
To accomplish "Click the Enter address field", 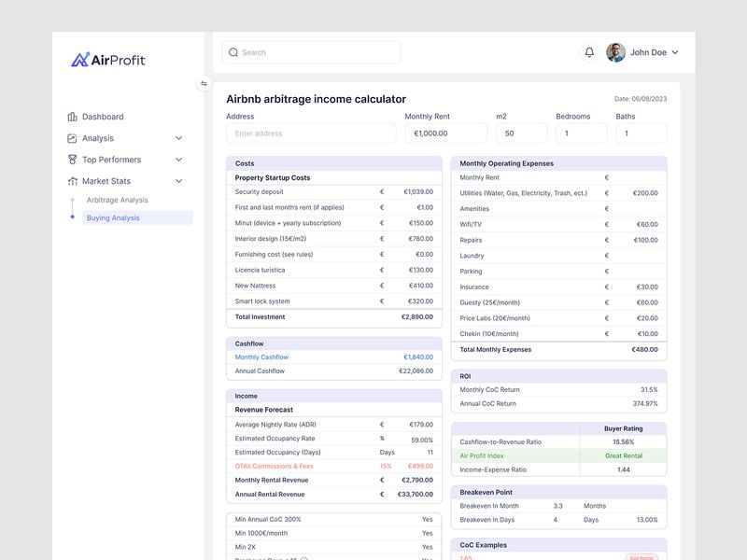I will click(x=311, y=133).
